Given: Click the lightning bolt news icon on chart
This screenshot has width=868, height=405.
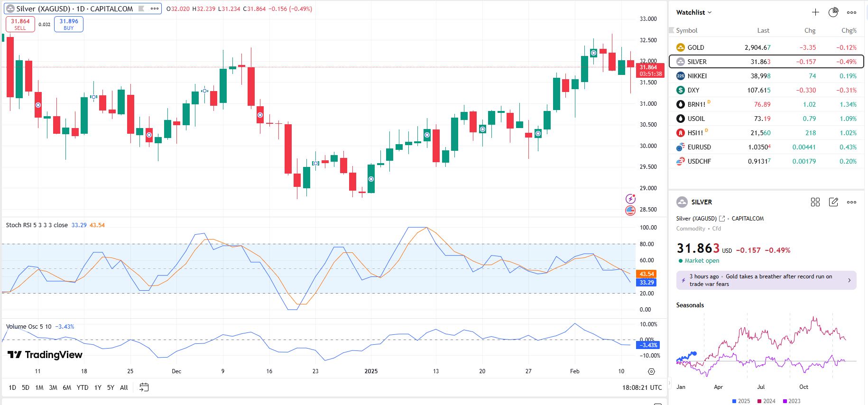Looking at the screenshot, I should 630,199.
